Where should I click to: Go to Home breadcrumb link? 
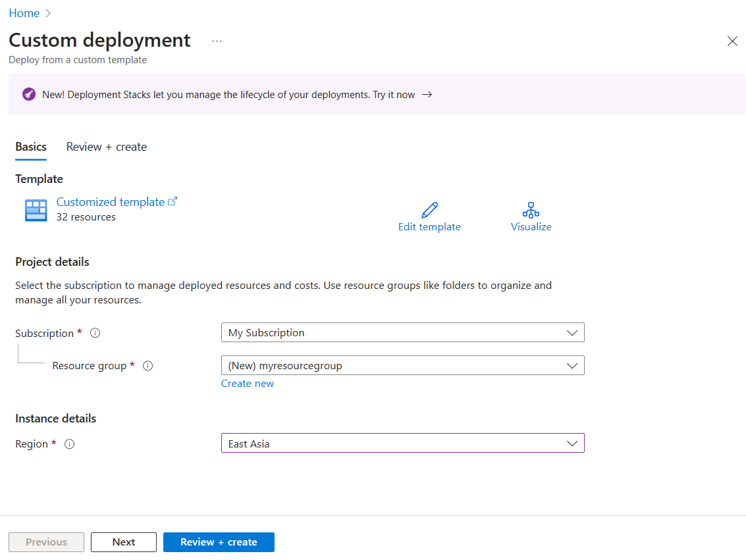24,13
